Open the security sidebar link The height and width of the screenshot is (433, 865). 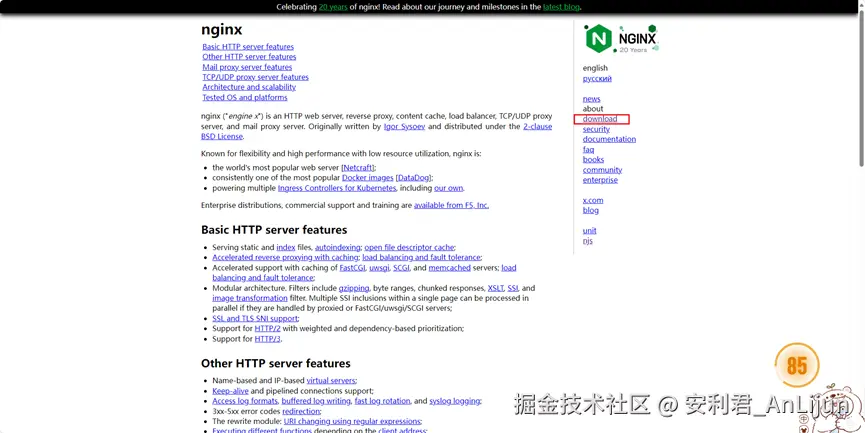point(596,129)
